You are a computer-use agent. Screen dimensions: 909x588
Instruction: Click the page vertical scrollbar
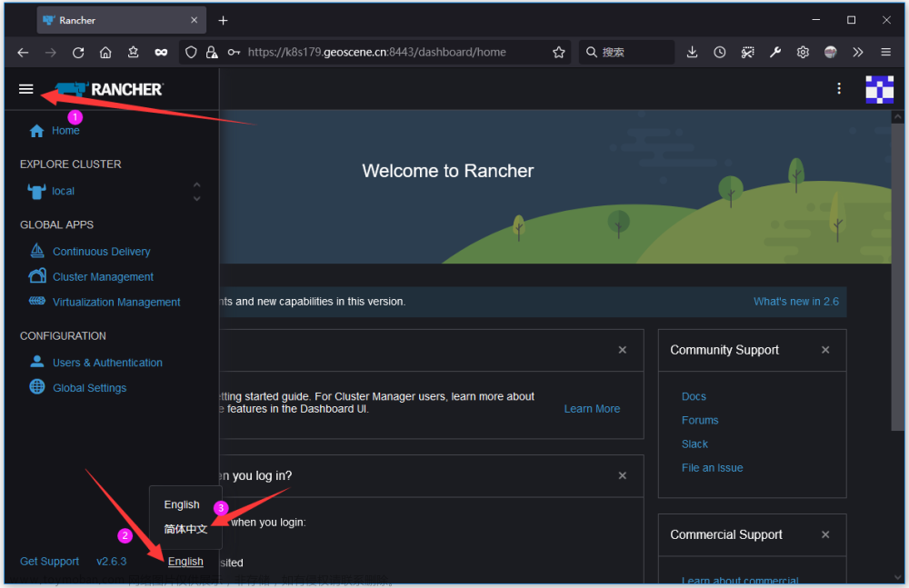click(897, 277)
